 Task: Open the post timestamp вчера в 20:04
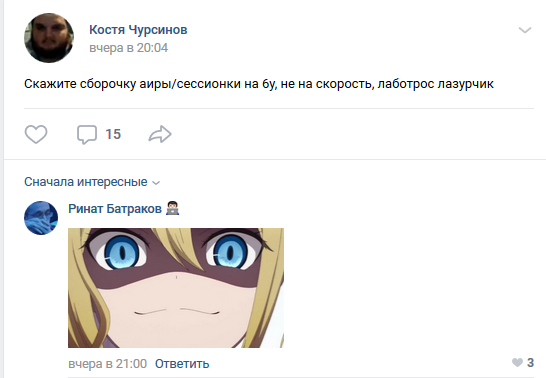[x=128, y=48]
